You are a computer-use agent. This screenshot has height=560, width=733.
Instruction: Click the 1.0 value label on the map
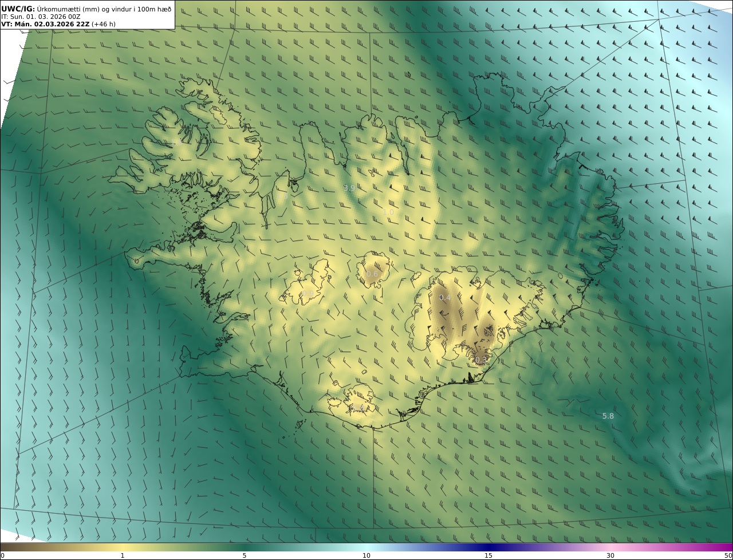click(x=388, y=212)
